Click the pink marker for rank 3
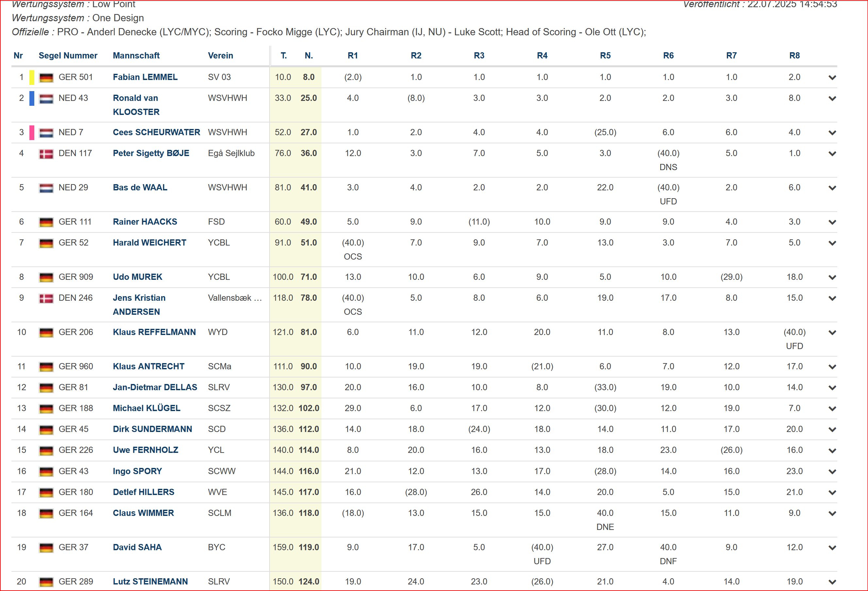The width and height of the screenshot is (868, 591). pyautogui.click(x=32, y=133)
